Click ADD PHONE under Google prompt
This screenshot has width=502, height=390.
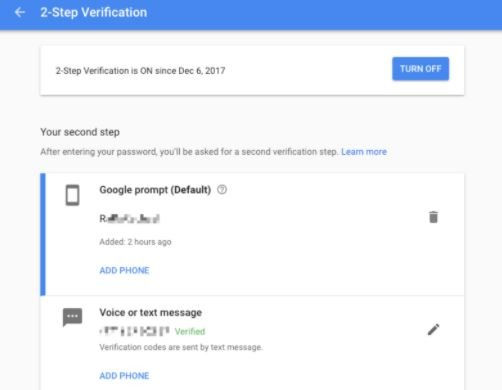124,270
